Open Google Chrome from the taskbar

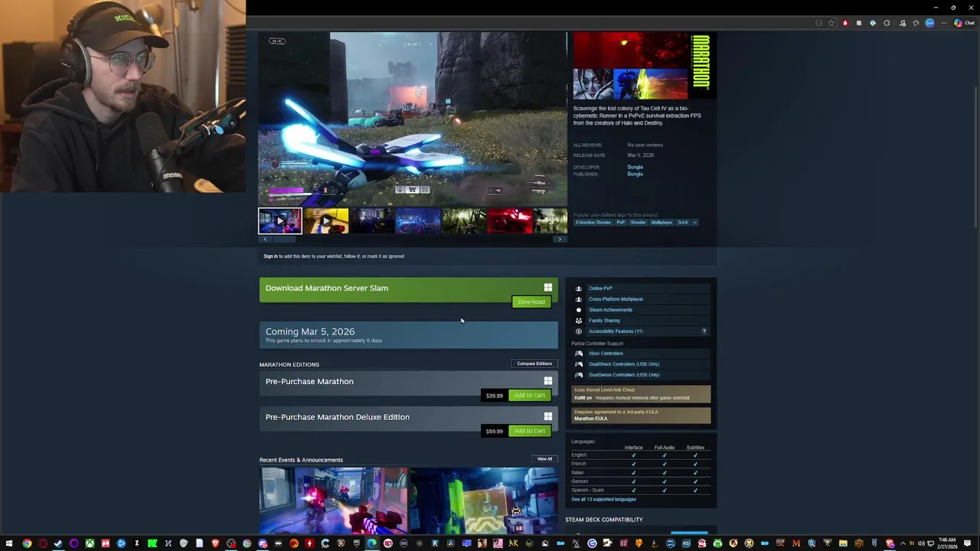tap(27, 543)
